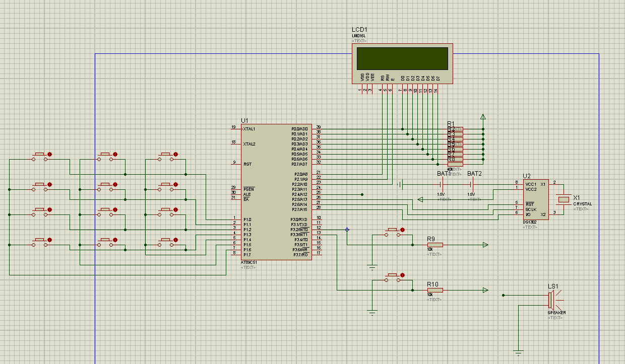This screenshot has height=364, width=625.
Task: Select resistor R10 body
Action: (434, 290)
